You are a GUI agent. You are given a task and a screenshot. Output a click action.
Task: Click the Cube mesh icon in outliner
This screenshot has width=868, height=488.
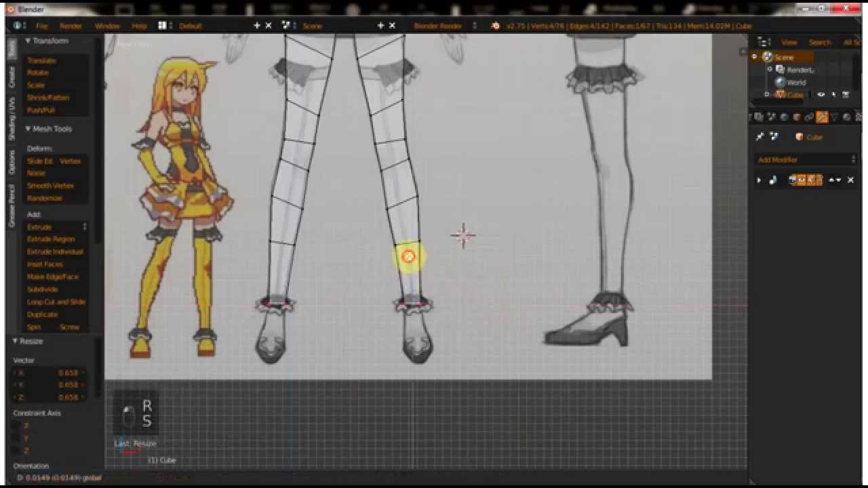[x=780, y=95]
